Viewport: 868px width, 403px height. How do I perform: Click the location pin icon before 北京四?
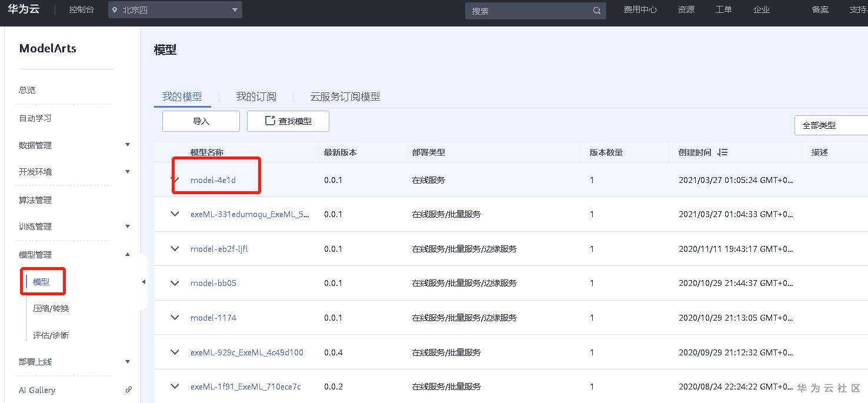114,9
